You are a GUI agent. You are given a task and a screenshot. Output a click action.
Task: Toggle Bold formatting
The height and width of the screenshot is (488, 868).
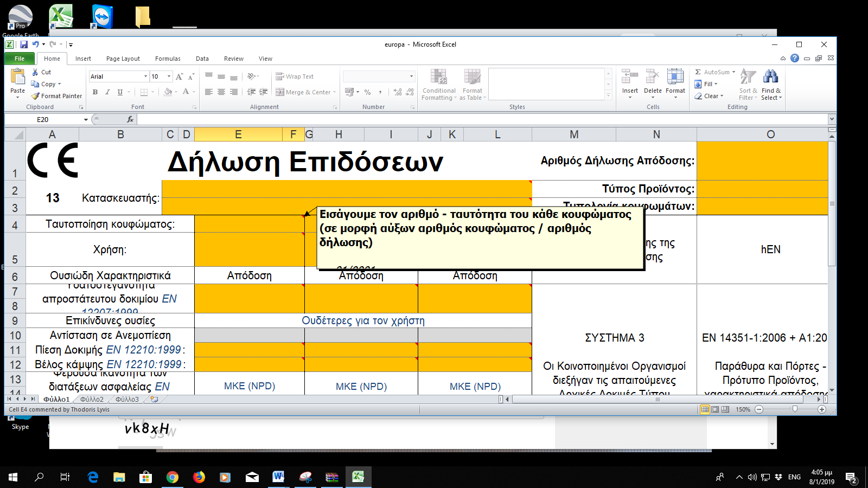pos(95,92)
